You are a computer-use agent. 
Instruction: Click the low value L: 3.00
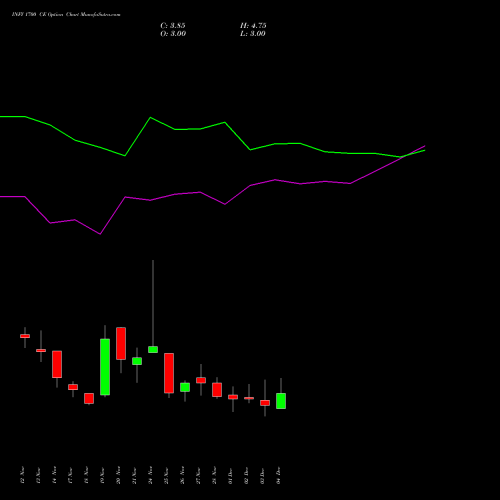pyautogui.click(x=253, y=34)
